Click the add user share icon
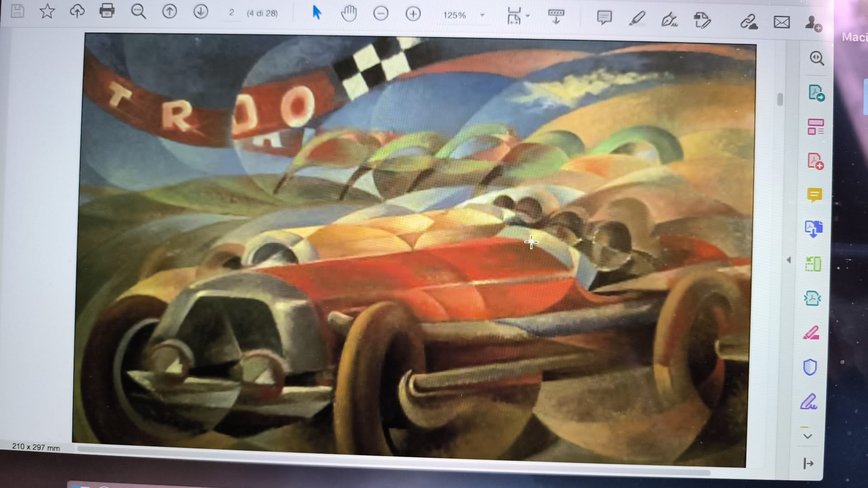 (x=813, y=23)
